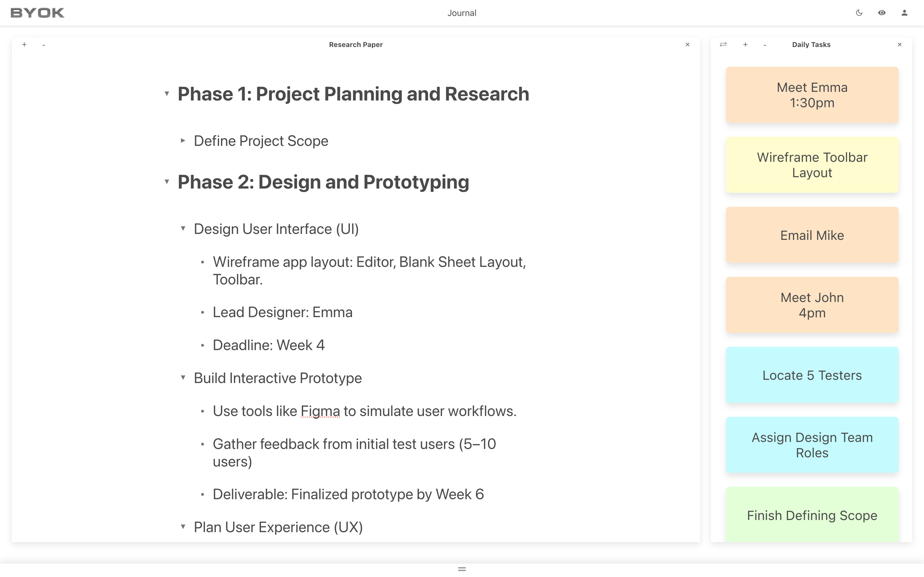Viewport: 924px width, 577px height.
Task: Click plus icon in Research Paper panel
Action: click(x=24, y=45)
